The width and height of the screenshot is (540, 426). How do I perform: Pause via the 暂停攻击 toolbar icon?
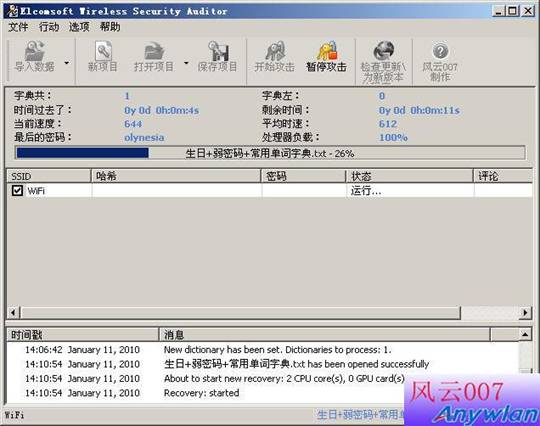point(326,51)
